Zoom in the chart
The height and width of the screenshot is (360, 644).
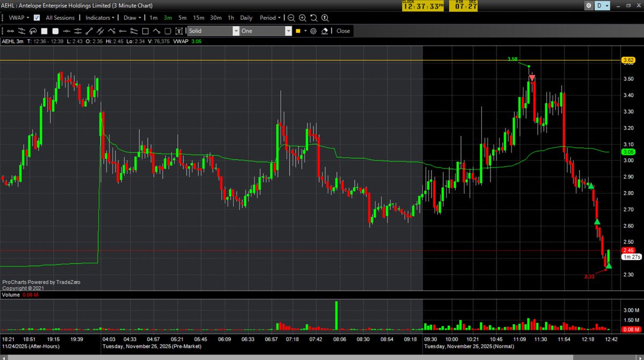tap(302, 18)
